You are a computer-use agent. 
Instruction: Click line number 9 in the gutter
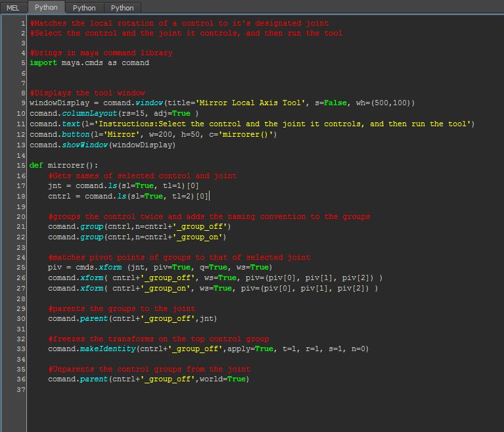coord(23,103)
